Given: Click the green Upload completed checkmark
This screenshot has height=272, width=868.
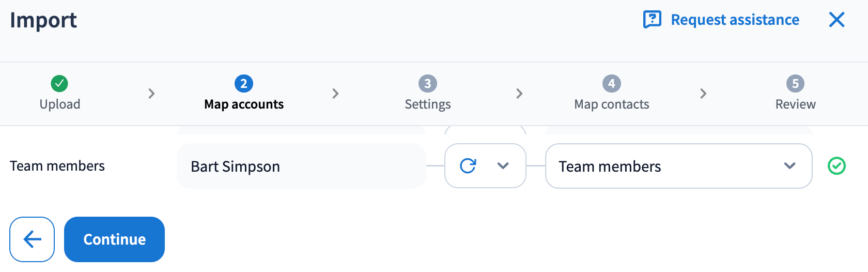Looking at the screenshot, I should tap(59, 83).
